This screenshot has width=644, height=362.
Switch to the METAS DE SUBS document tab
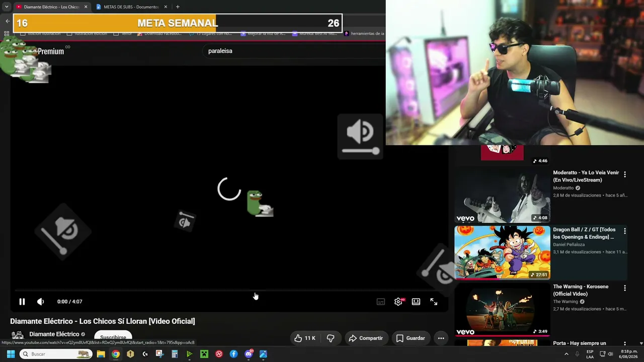[x=131, y=7]
